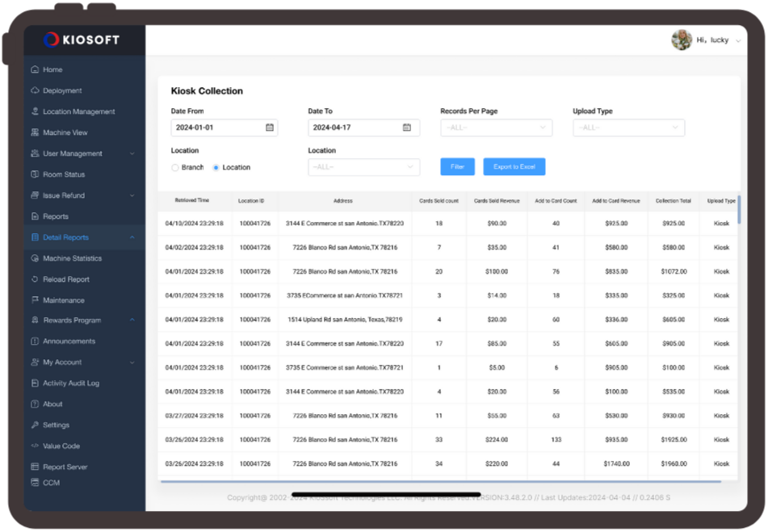Click the Room Status icon
768x532 pixels.
(35, 174)
